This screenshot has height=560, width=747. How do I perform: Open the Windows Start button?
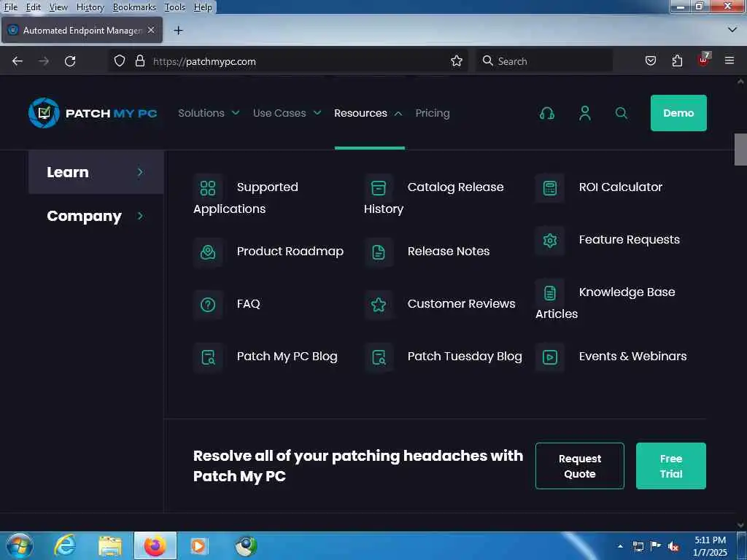click(x=20, y=545)
